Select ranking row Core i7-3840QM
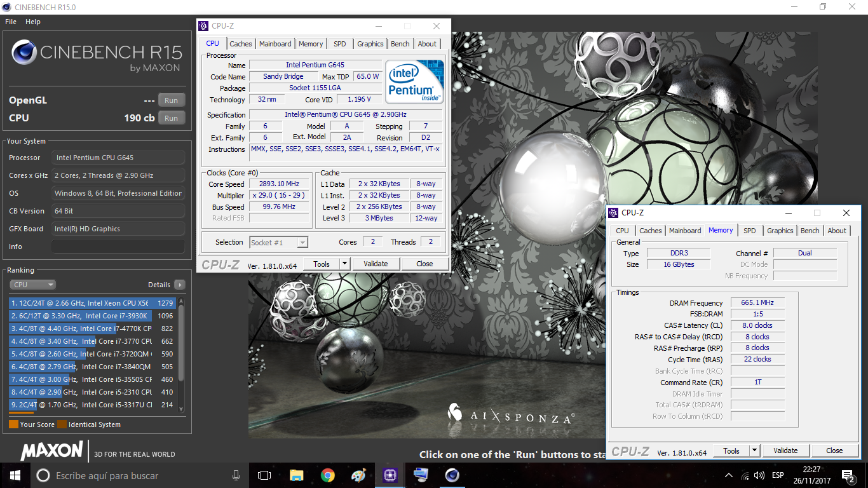This screenshot has height=488, width=868. (x=92, y=367)
